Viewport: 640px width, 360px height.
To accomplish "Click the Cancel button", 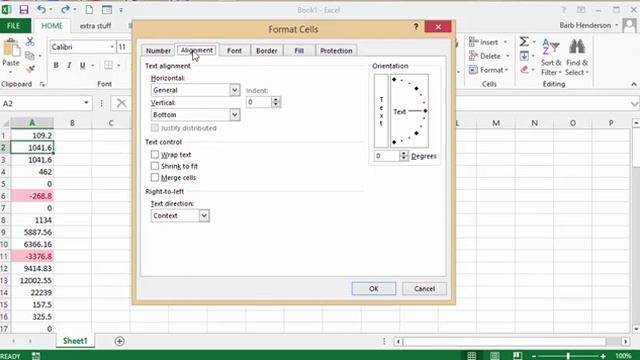I will pyautogui.click(x=424, y=289).
